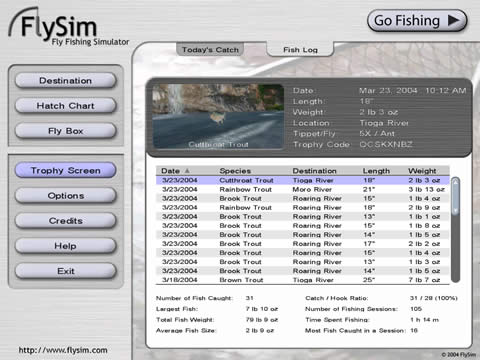Click the fish log scrollbar thumb

455,197
